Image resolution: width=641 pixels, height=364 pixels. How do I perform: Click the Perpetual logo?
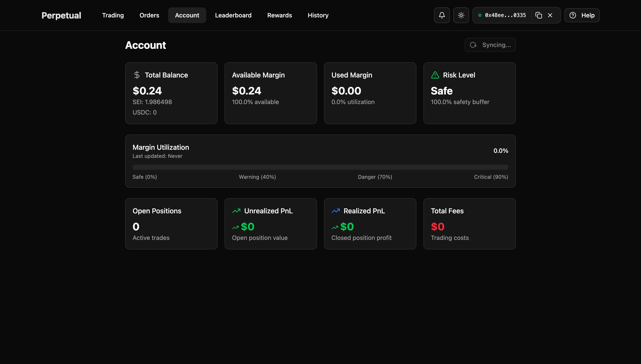[61, 15]
